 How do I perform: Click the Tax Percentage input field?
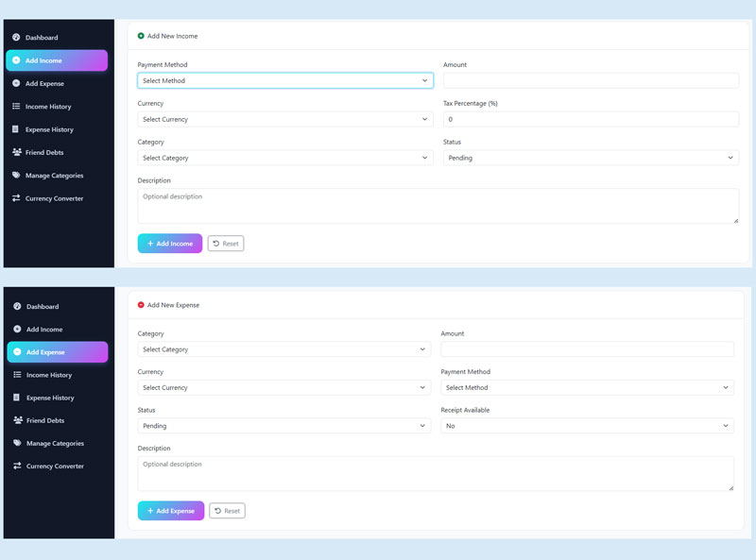591,120
